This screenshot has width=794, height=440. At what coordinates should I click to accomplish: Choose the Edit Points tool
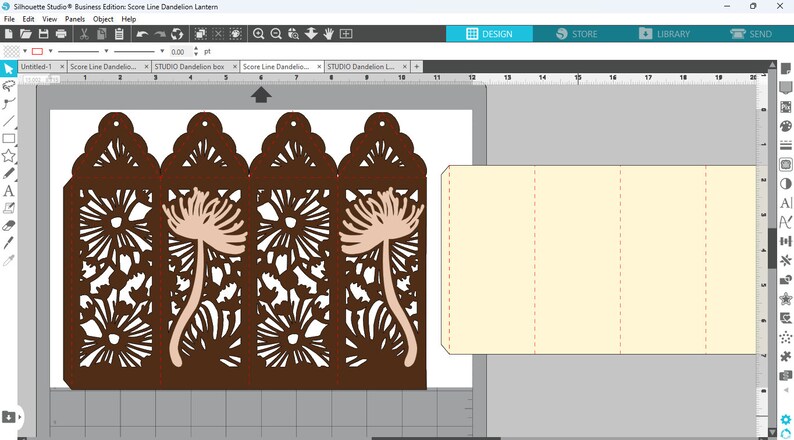pyautogui.click(x=9, y=104)
